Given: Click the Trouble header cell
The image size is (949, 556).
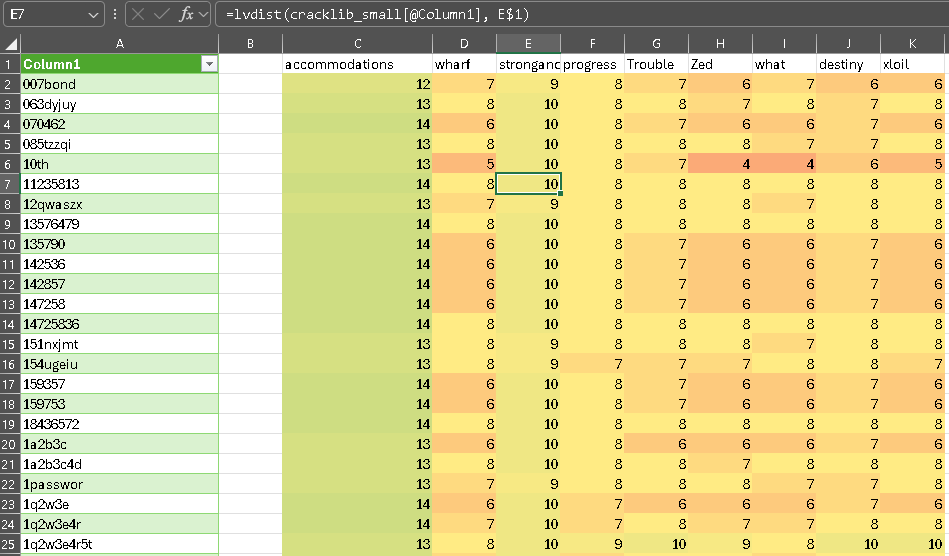Looking at the screenshot, I should point(657,64).
